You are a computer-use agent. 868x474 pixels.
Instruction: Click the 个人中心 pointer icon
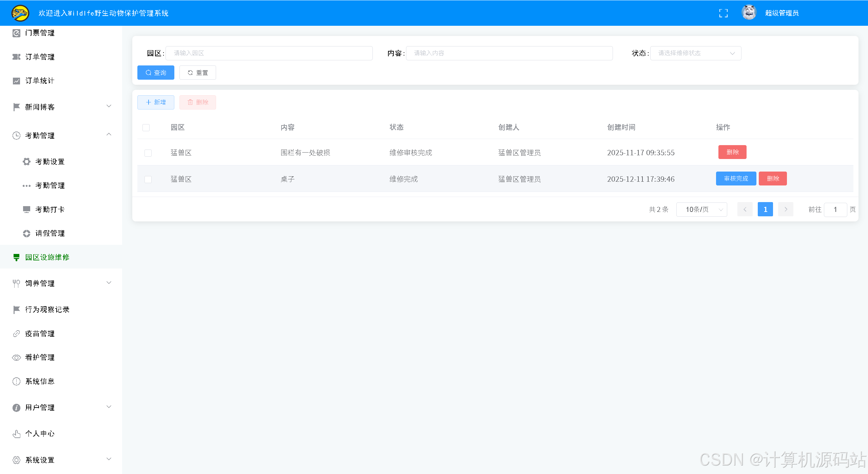pos(16,434)
